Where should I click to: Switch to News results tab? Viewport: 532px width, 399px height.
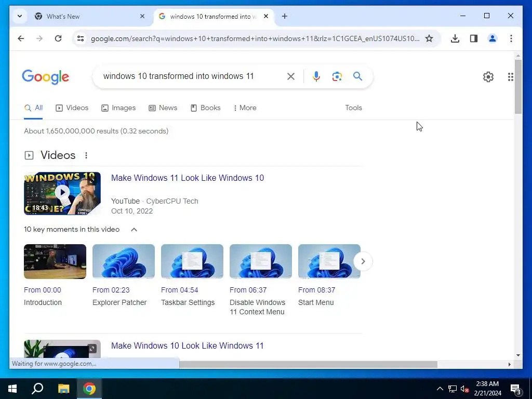tap(163, 108)
